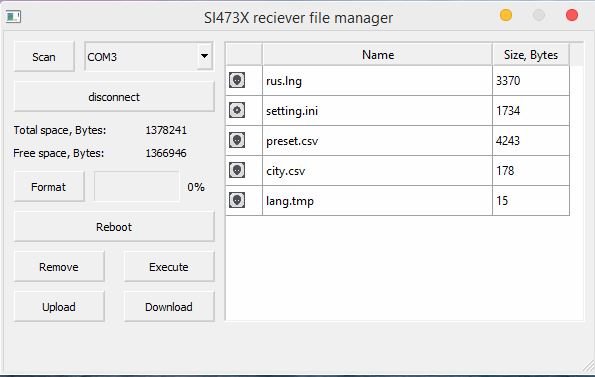595x377 pixels.
Task: Click the disconnect button
Action: (x=114, y=97)
